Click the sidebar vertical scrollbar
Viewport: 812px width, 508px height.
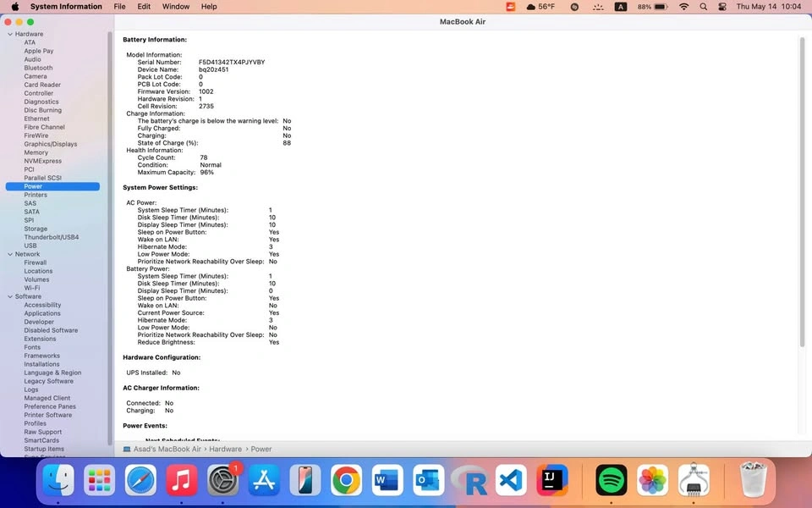109,239
